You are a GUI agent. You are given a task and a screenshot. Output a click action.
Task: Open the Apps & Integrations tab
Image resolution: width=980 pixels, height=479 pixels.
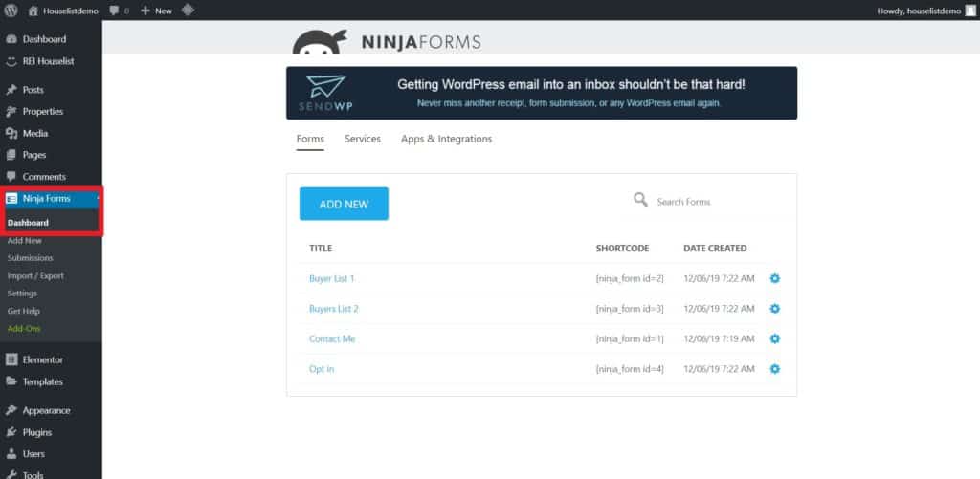pyautogui.click(x=446, y=140)
